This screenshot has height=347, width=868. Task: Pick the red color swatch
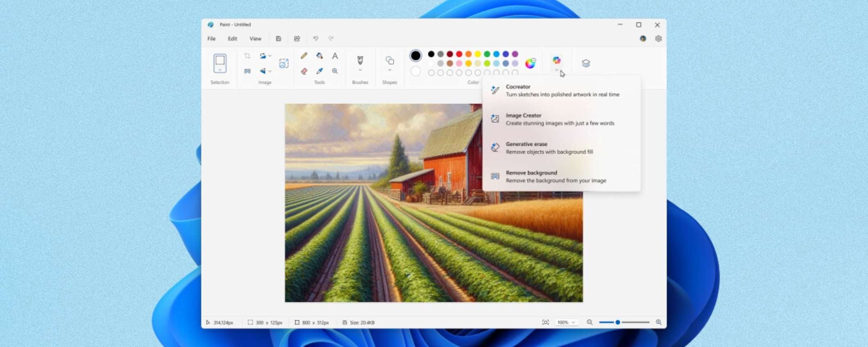pyautogui.click(x=459, y=54)
